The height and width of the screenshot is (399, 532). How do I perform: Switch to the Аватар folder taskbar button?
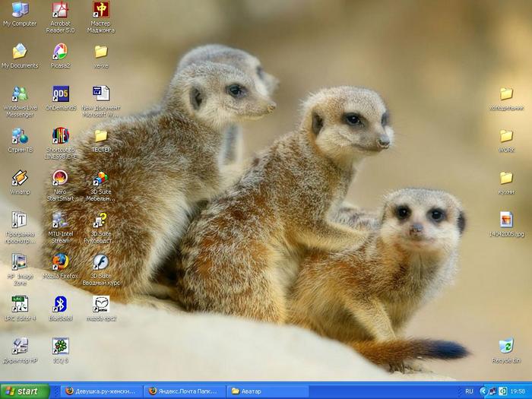point(267,391)
